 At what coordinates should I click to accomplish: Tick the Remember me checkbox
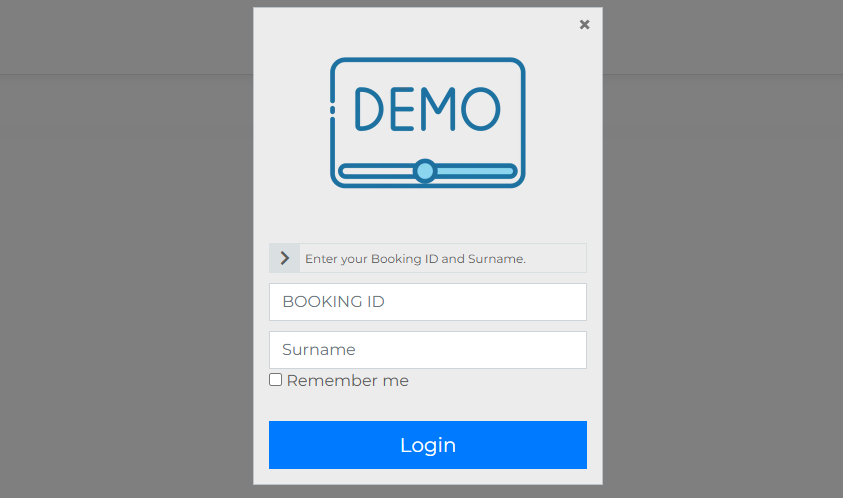pos(276,380)
